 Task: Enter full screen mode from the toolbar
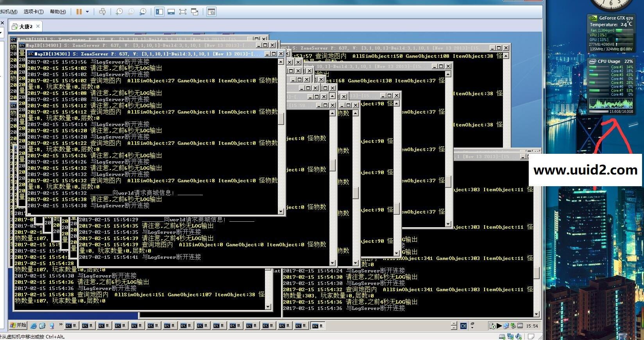[182, 12]
